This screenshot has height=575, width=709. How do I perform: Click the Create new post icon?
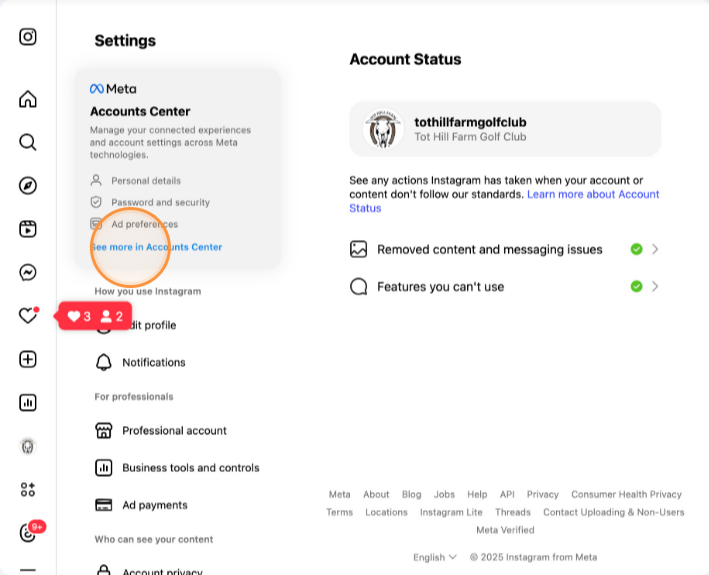click(28, 359)
